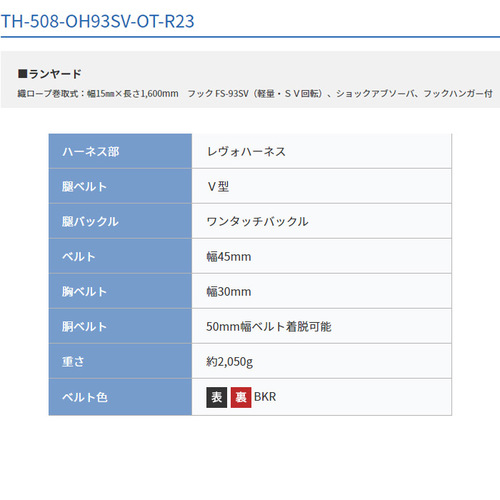Click the 胴ベルト row header
The width and height of the screenshot is (500, 500).
coord(120,326)
